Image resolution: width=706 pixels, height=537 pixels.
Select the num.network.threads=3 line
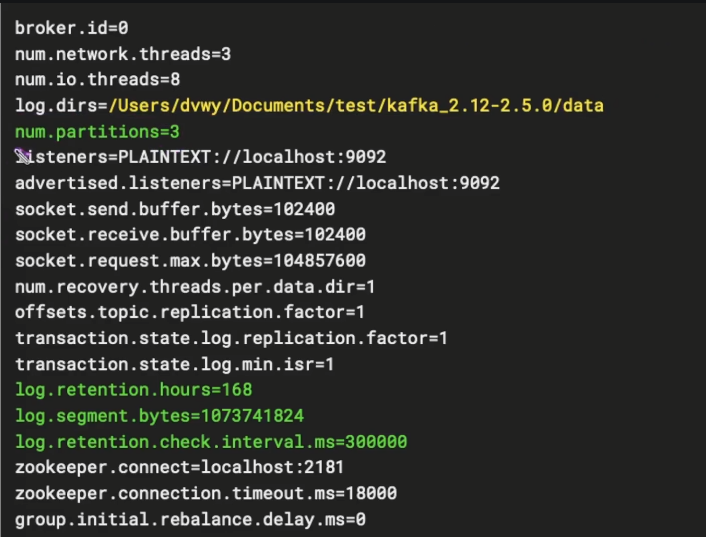[x=123, y=54]
